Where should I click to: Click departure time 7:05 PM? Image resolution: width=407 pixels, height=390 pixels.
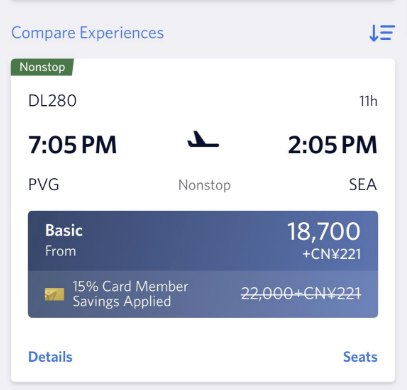pyautogui.click(x=73, y=145)
